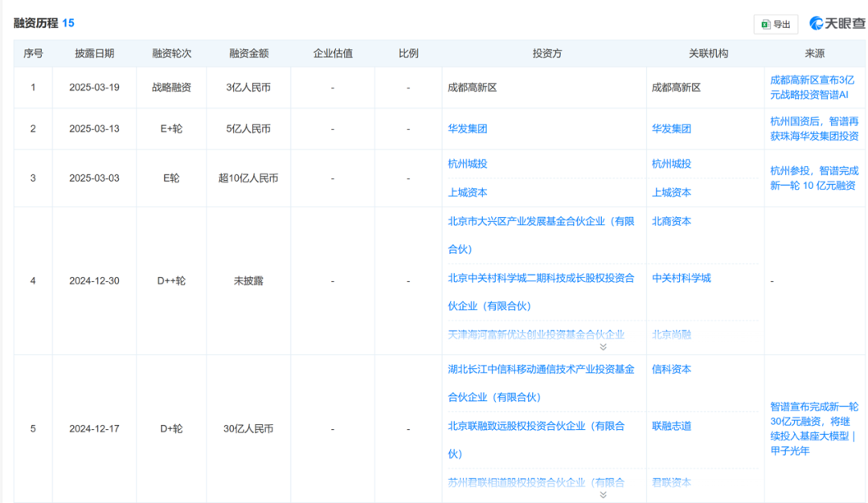The width and height of the screenshot is (868, 503).
Task: Open 湖北长江中信科移动通信 investor link
Action: [540, 370]
